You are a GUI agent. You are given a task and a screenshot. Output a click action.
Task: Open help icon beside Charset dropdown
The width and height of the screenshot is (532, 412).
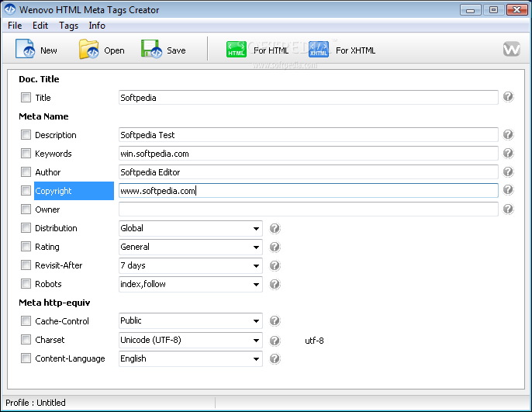pos(275,341)
